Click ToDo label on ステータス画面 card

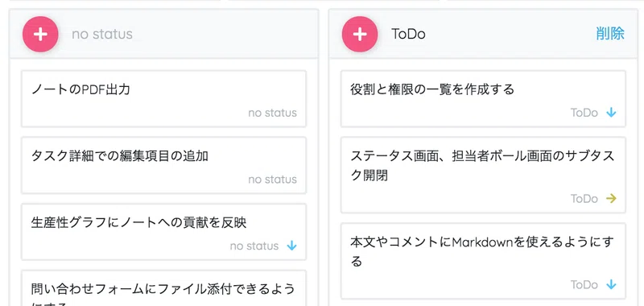coord(584,199)
